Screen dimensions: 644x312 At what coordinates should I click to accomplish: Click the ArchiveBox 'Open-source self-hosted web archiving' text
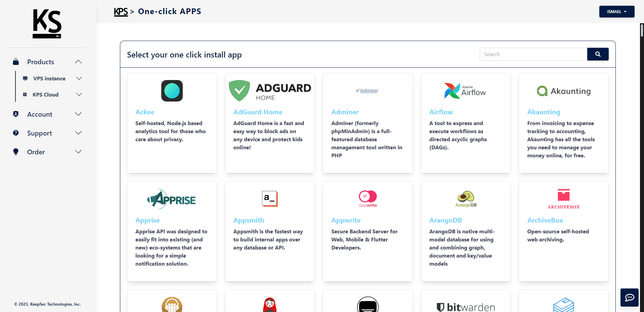point(558,235)
